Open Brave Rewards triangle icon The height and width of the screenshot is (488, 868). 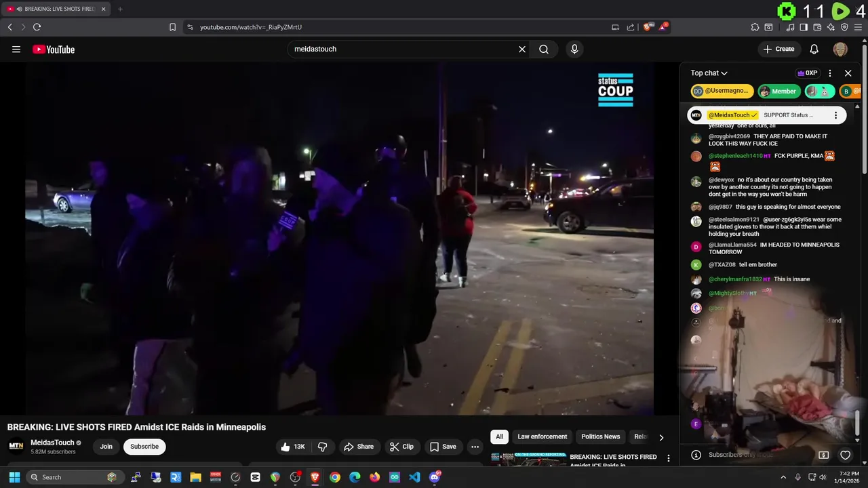click(664, 27)
